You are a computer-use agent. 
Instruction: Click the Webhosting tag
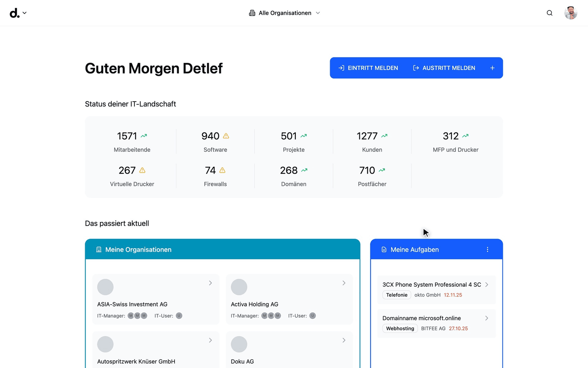point(400,328)
